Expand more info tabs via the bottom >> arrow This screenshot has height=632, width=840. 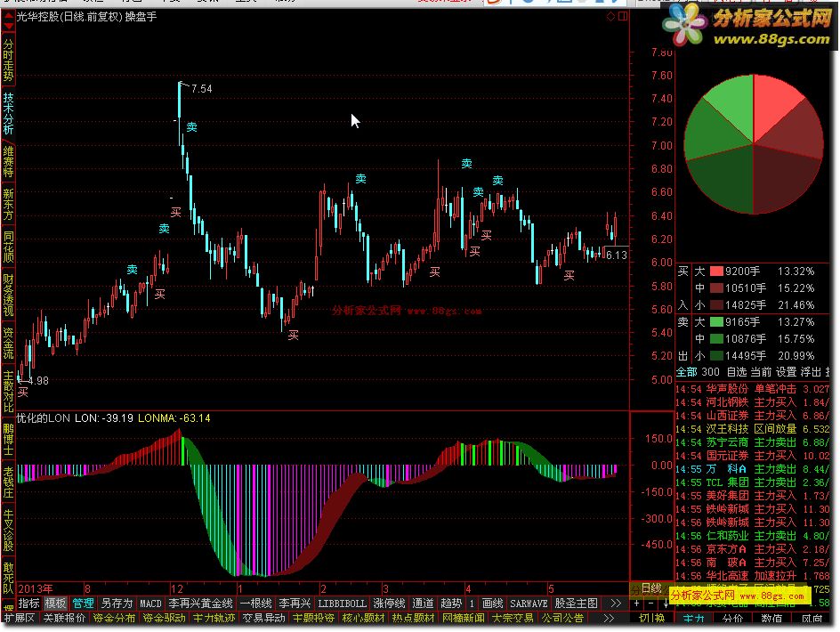coord(609,618)
